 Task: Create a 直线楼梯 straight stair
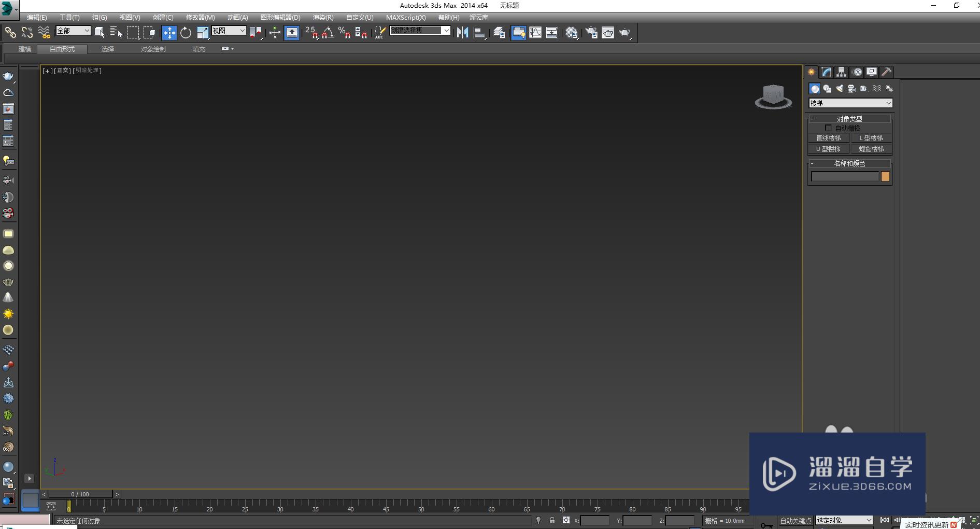[829, 138]
